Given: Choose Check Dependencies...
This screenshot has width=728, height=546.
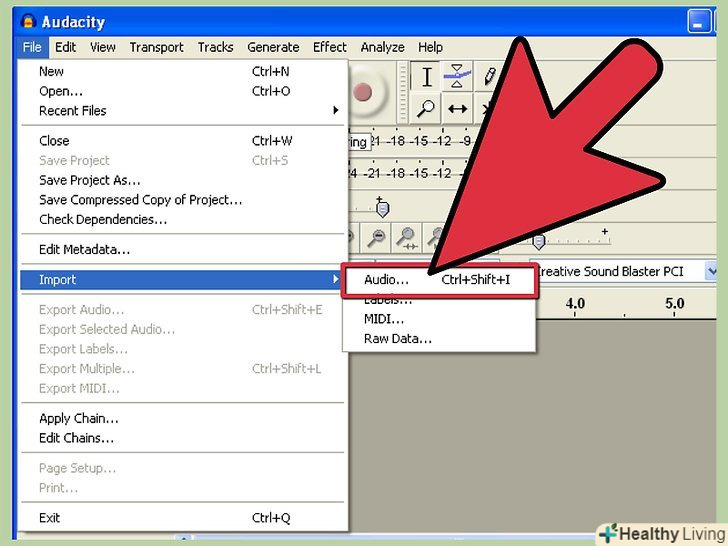Looking at the screenshot, I should click(183, 219).
